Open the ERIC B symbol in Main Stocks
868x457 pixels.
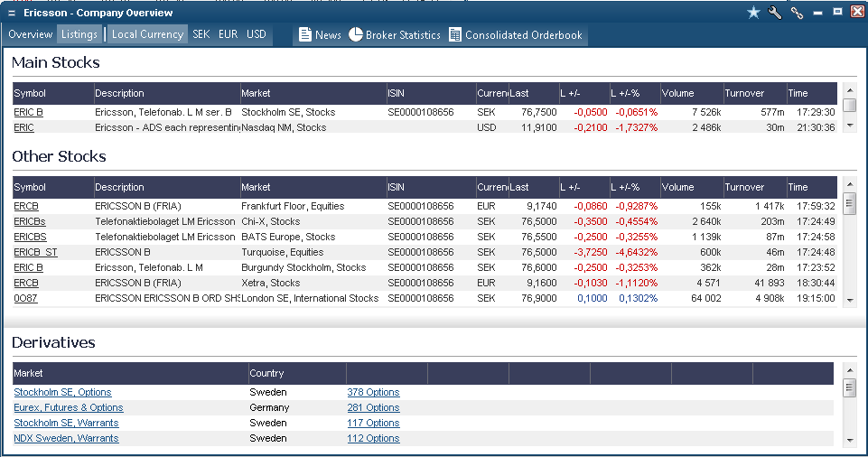(x=28, y=112)
